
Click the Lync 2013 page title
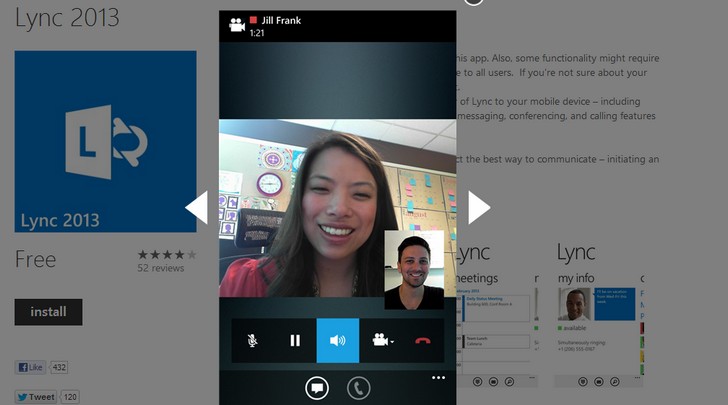coord(67,18)
